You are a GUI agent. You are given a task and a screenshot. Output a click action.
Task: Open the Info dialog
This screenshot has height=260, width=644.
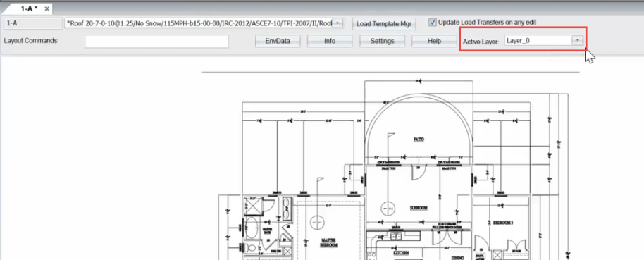coord(330,41)
